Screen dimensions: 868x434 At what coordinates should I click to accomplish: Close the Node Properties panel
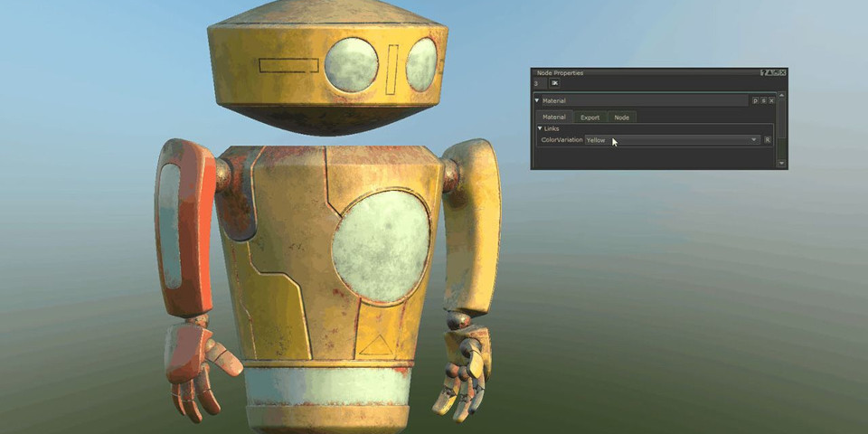point(783,72)
